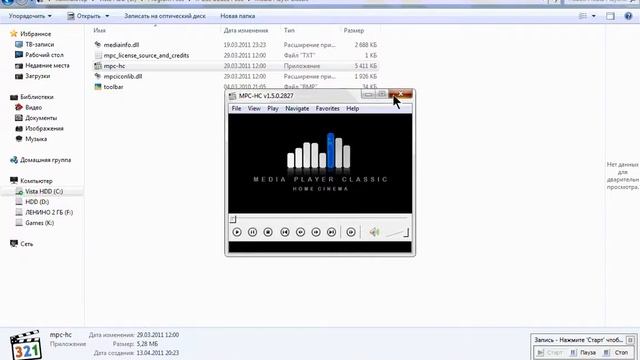This screenshot has width=640, height=360.
Task: Click the rewind (decrease speed) button
Action: [300, 232]
